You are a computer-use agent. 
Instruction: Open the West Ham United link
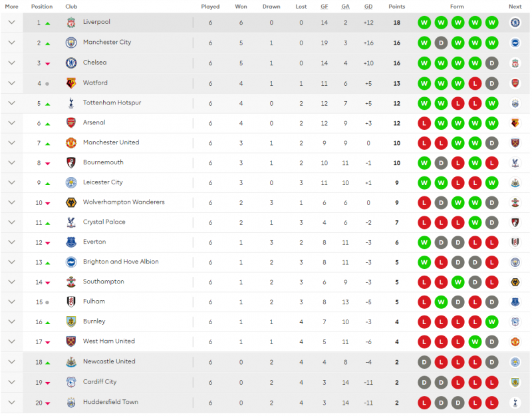108,341
